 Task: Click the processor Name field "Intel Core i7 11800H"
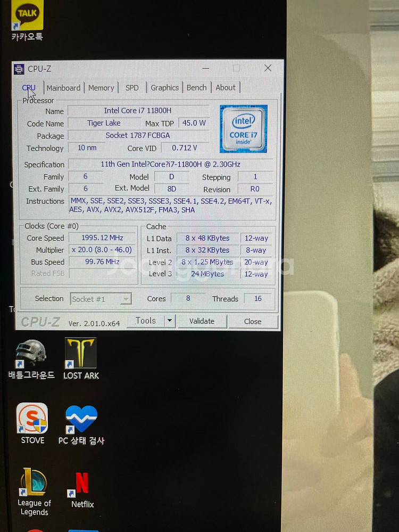tap(138, 111)
